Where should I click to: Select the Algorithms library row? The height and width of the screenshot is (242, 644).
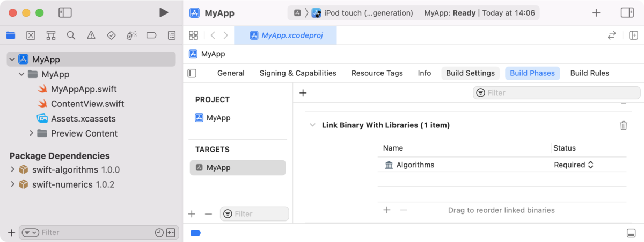point(502,165)
